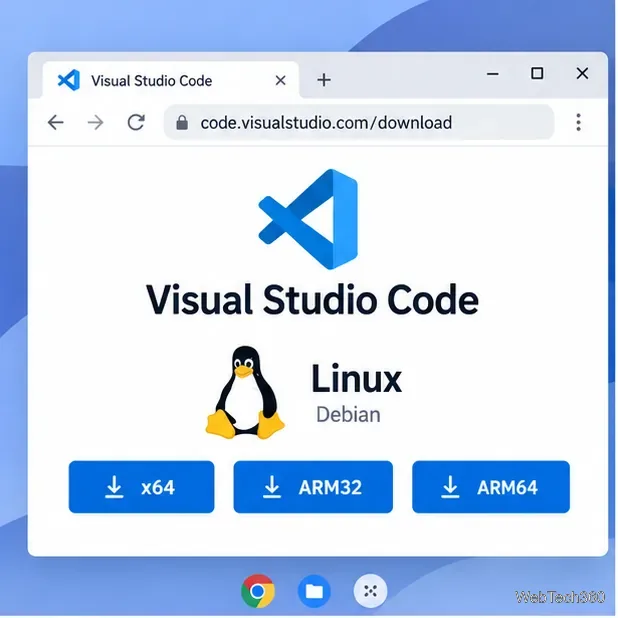Download the ARM32 Debian package

313,487
